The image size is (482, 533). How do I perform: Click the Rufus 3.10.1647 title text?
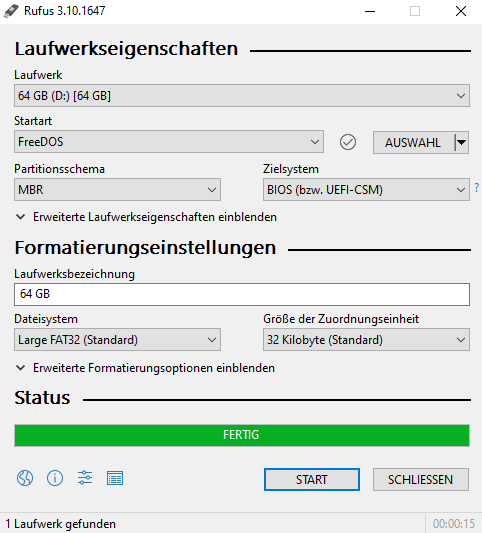click(65, 11)
